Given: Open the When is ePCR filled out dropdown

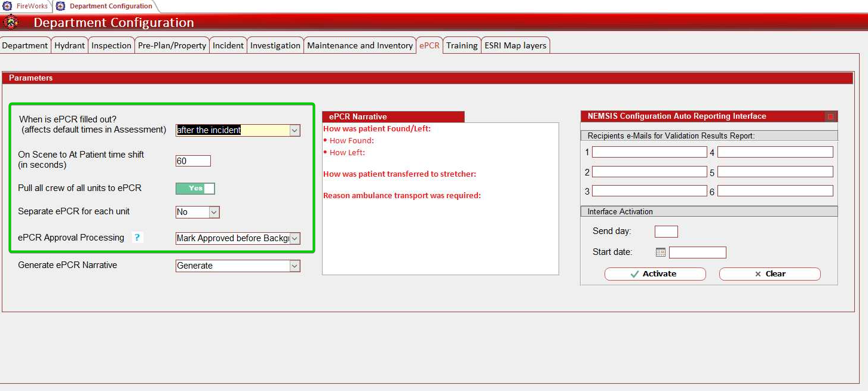Looking at the screenshot, I should (x=295, y=130).
